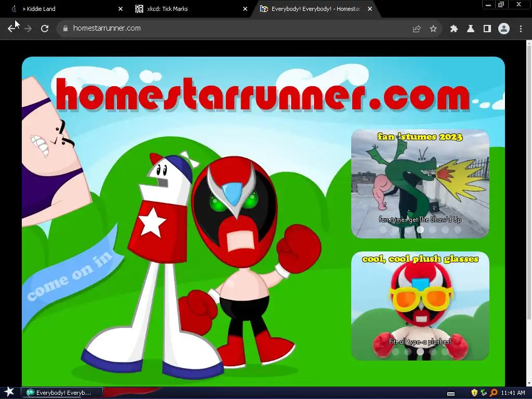Bookmark this page with the star icon
This screenshot has width=532, height=399.
click(x=433, y=29)
